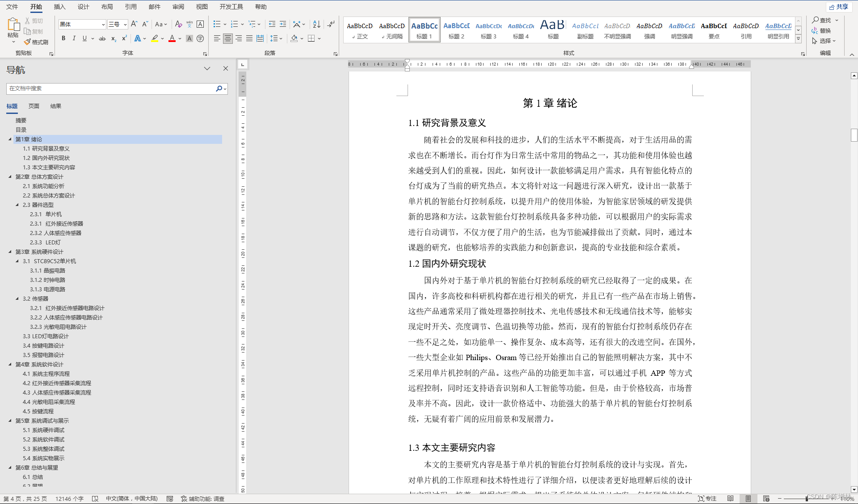
Task: Toggle show paragraph marks button
Action: pos(331,24)
